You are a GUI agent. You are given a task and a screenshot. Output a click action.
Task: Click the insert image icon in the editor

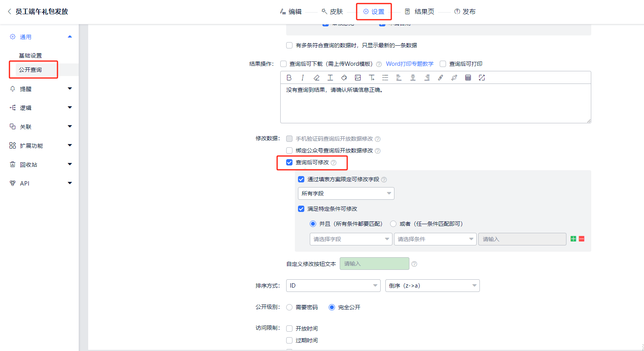coord(358,78)
